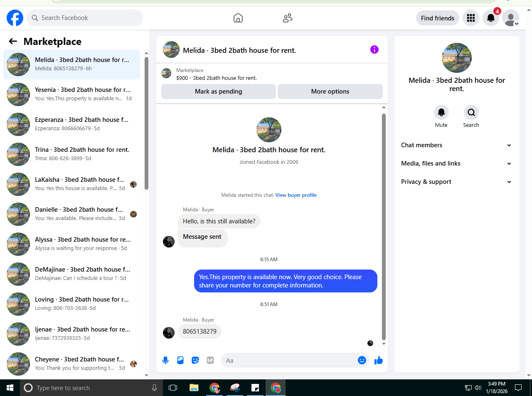Open the LaKaisha conversation
This screenshot has width=532, height=396.
[71, 184]
